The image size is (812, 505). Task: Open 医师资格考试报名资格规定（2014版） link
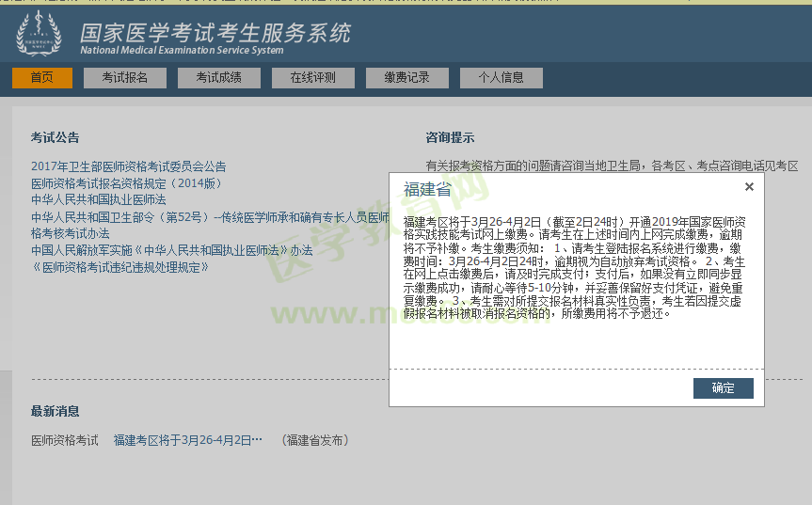tap(127, 183)
